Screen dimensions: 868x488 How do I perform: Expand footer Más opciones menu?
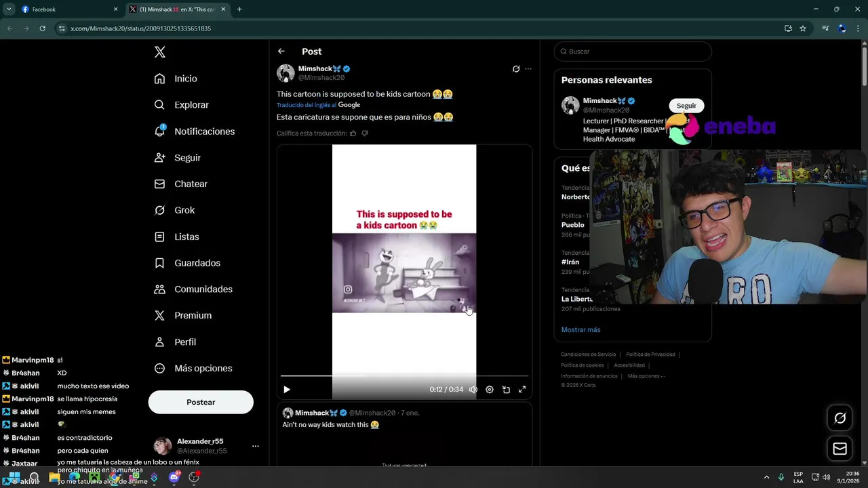coord(646,376)
